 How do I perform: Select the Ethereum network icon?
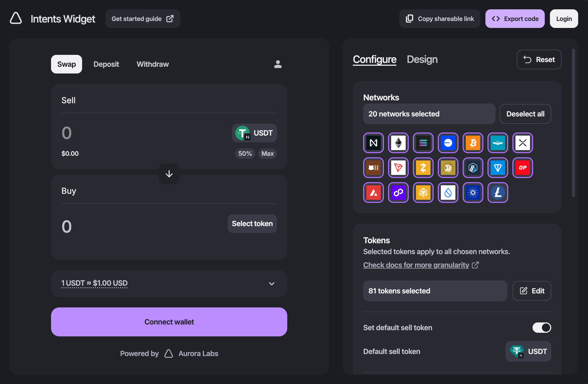398,143
